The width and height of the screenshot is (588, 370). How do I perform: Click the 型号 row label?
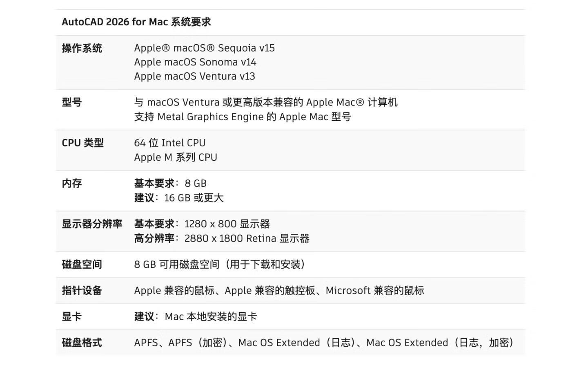coord(72,102)
